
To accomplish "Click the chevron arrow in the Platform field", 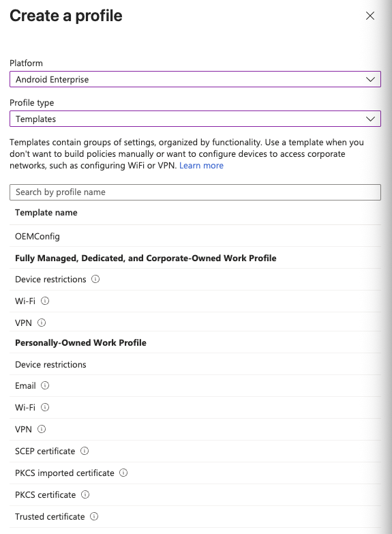I will coord(370,79).
